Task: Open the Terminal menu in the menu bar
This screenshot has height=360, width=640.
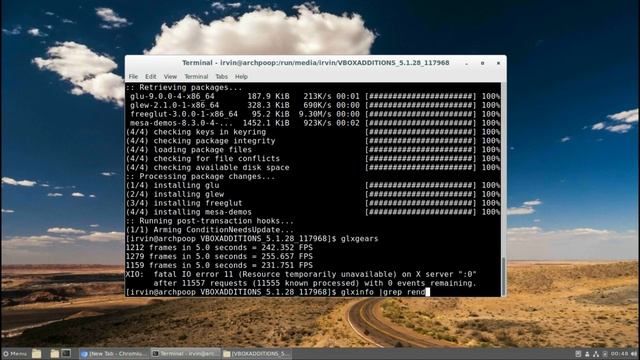Action: point(196,76)
